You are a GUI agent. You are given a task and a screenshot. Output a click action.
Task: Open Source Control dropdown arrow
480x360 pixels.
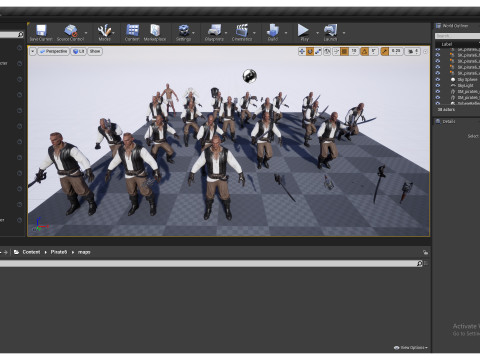[x=86, y=33]
